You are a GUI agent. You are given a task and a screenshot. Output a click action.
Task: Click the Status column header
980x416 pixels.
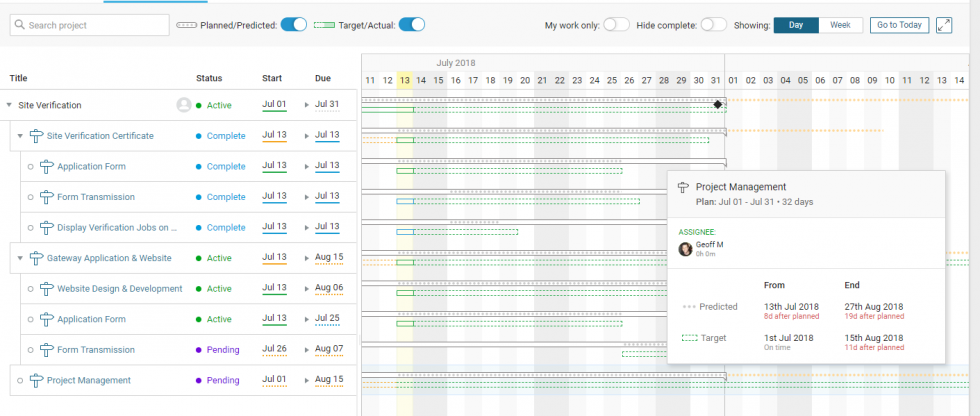point(209,78)
